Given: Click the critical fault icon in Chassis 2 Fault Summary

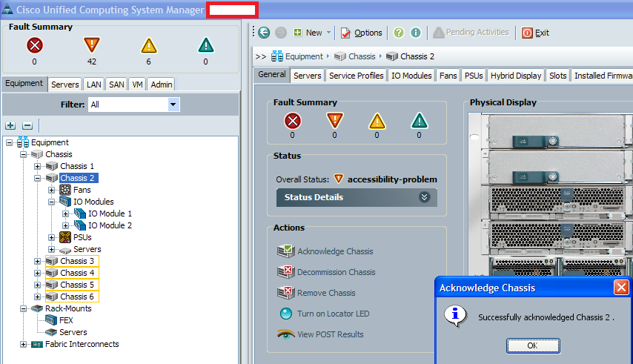Looking at the screenshot, I should point(293,121).
